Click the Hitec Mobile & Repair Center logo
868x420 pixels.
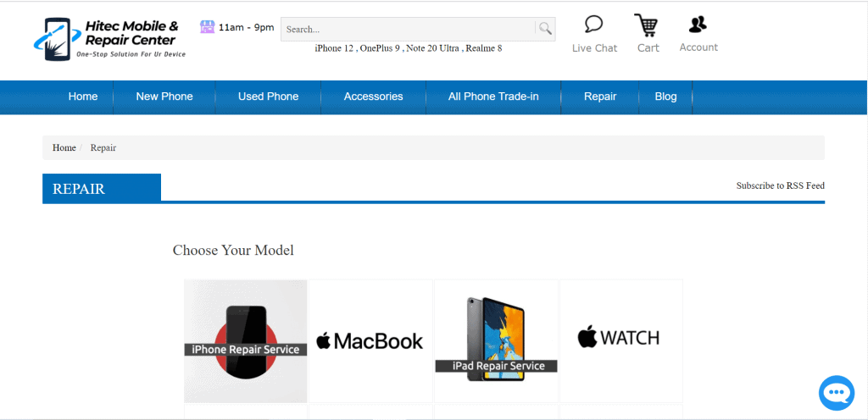pyautogui.click(x=109, y=39)
